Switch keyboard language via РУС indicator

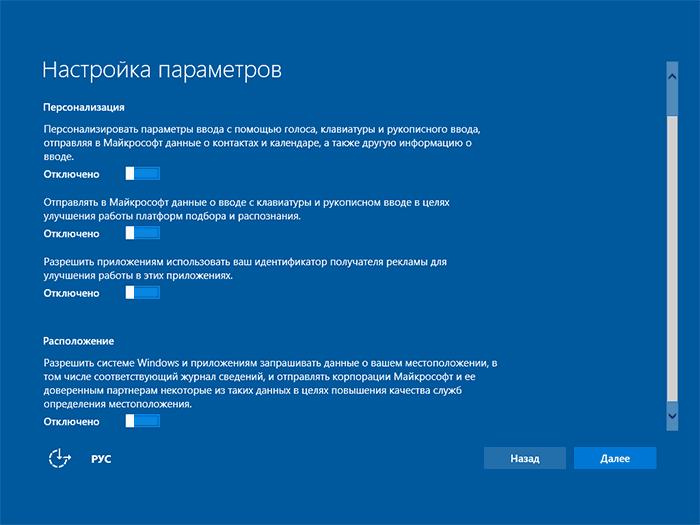point(101,459)
